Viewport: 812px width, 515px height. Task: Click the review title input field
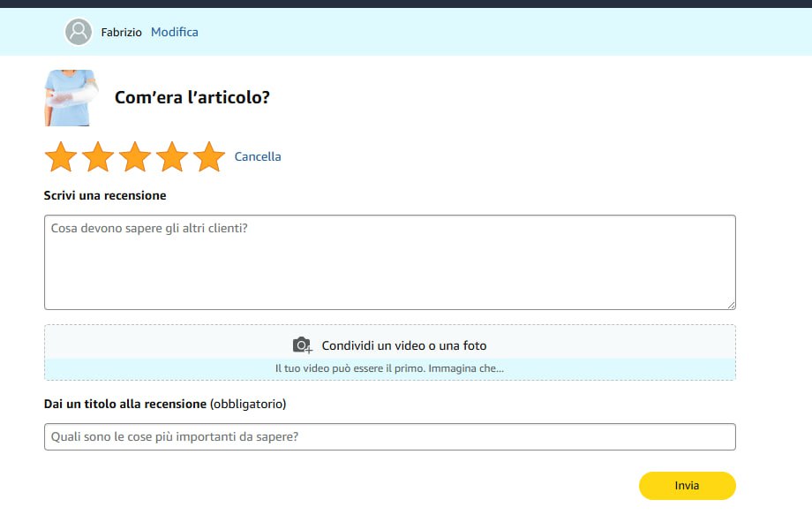389,436
